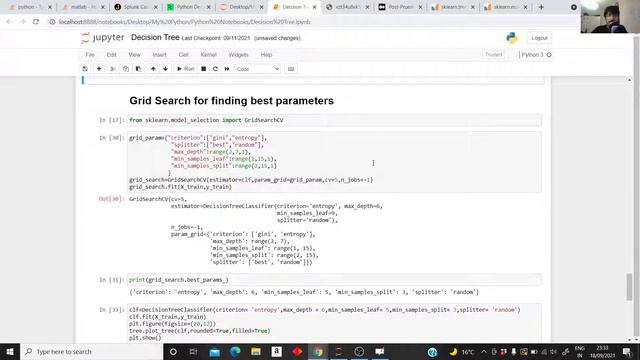Switch to the Desktop/ browser tab
640x360 pixels.
click(241, 7)
